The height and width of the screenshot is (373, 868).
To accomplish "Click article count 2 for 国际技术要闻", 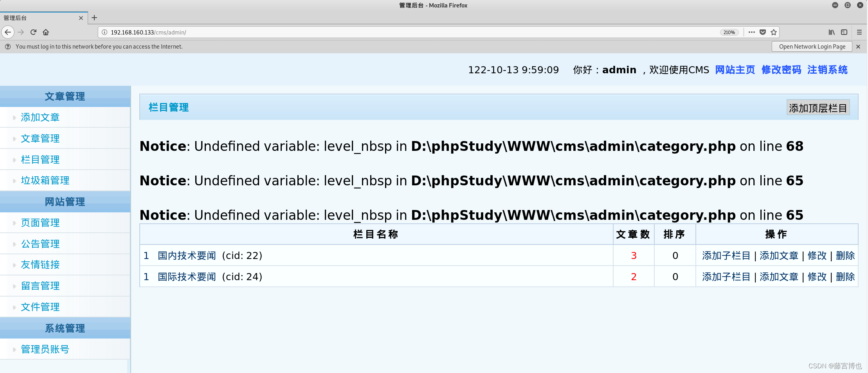I will (634, 277).
